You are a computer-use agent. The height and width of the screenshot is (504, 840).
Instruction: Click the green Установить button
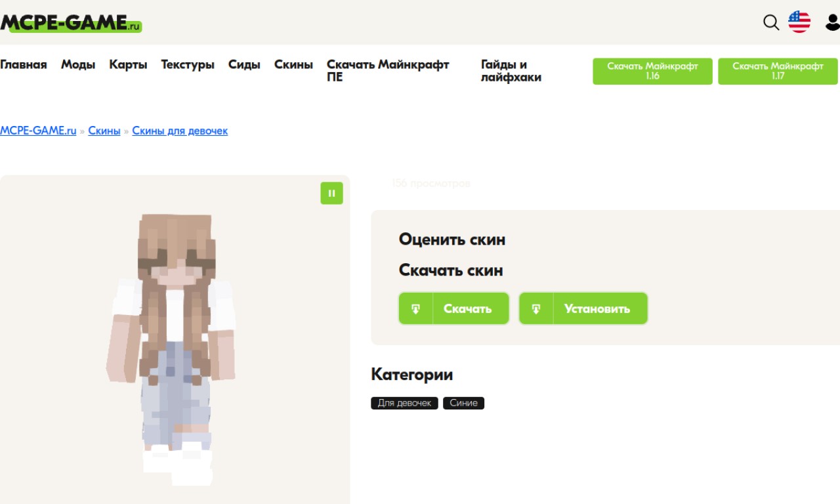pyautogui.click(x=583, y=308)
